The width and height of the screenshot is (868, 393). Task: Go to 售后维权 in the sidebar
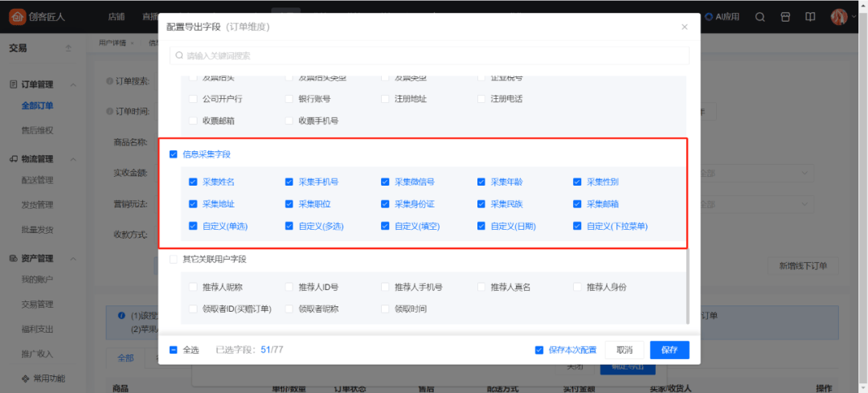coord(37,130)
